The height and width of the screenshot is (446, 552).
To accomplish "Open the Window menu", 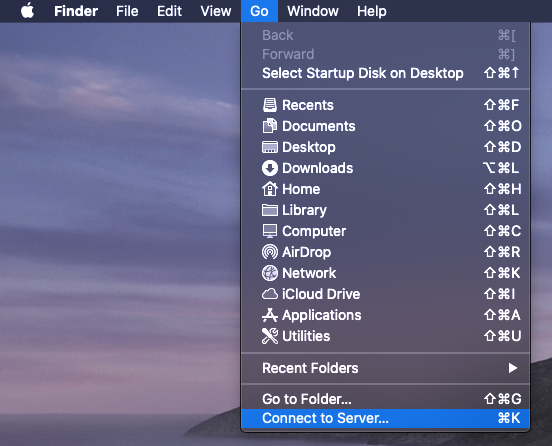I will click(x=313, y=11).
